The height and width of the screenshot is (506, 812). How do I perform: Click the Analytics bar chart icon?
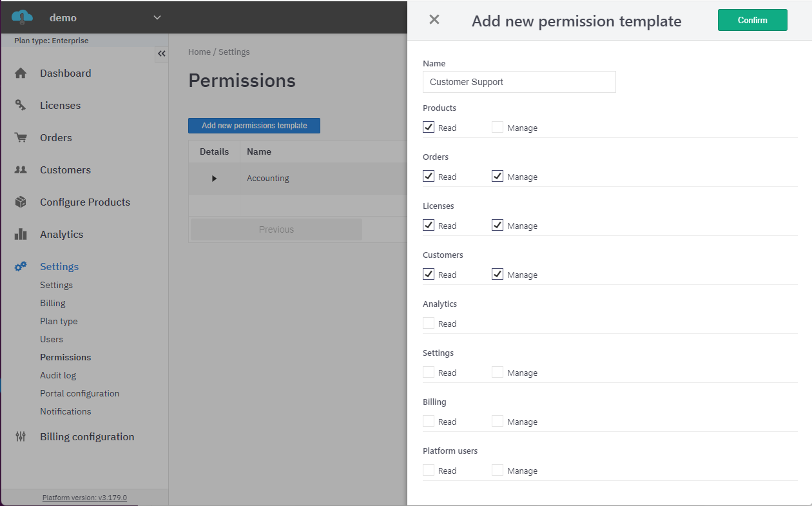click(x=21, y=235)
